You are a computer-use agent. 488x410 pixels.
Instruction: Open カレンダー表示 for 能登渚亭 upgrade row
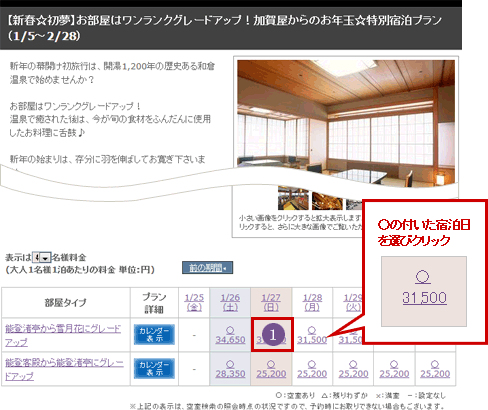154,369
